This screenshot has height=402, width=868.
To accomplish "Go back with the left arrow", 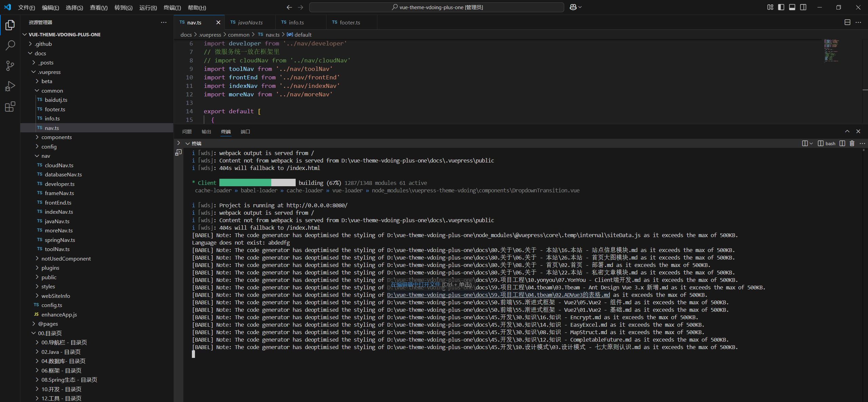I will click(289, 7).
